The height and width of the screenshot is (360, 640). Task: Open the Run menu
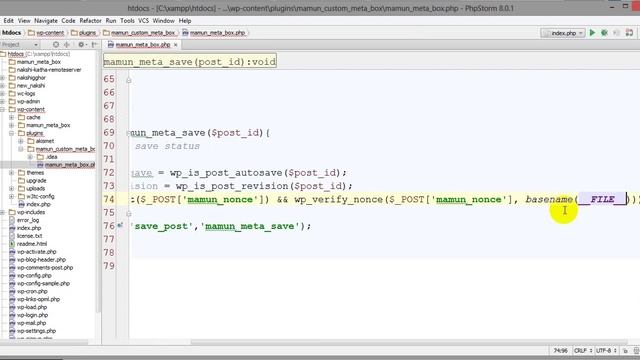(111, 20)
